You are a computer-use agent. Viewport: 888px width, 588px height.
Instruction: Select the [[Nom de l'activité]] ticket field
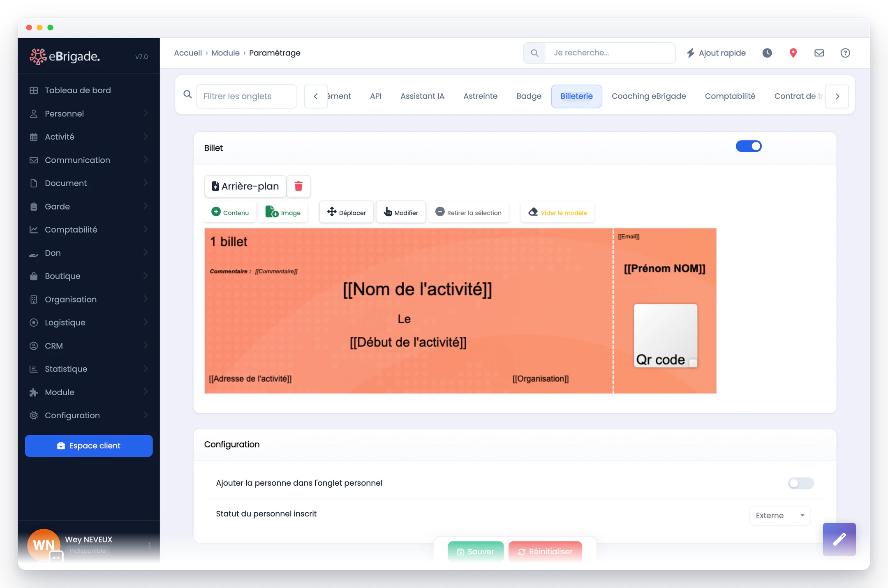tap(417, 289)
